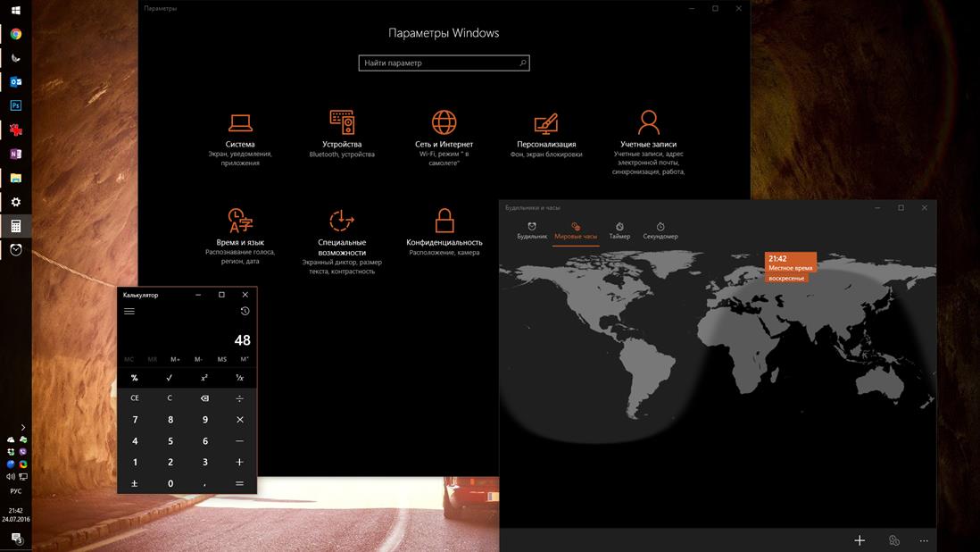Open Специальные возможности settings
Viewport: 980px width, 552px height.
click(342, 241)
